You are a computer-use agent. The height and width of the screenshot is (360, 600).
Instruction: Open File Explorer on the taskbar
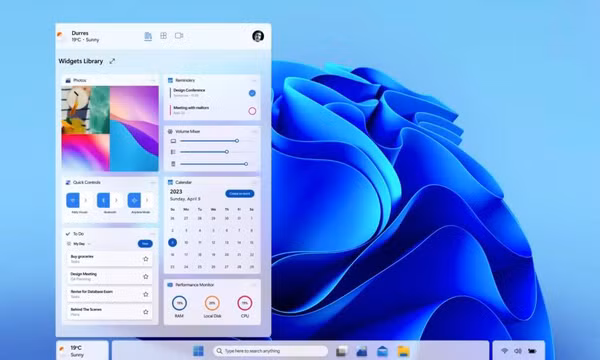(x=403, y=351)
